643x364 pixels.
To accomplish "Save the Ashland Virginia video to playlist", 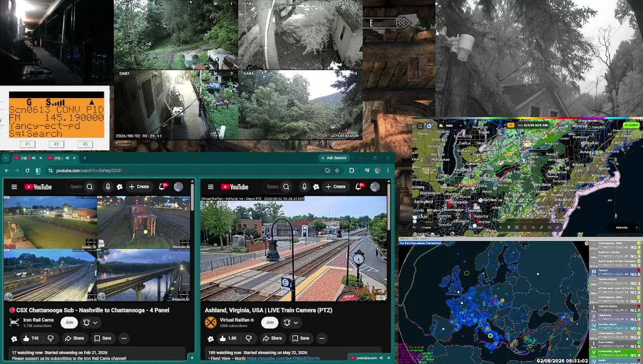I will 300,338.
